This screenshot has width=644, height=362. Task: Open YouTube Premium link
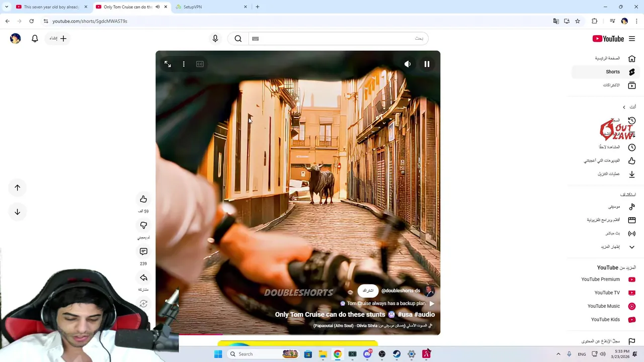point(606,280)
